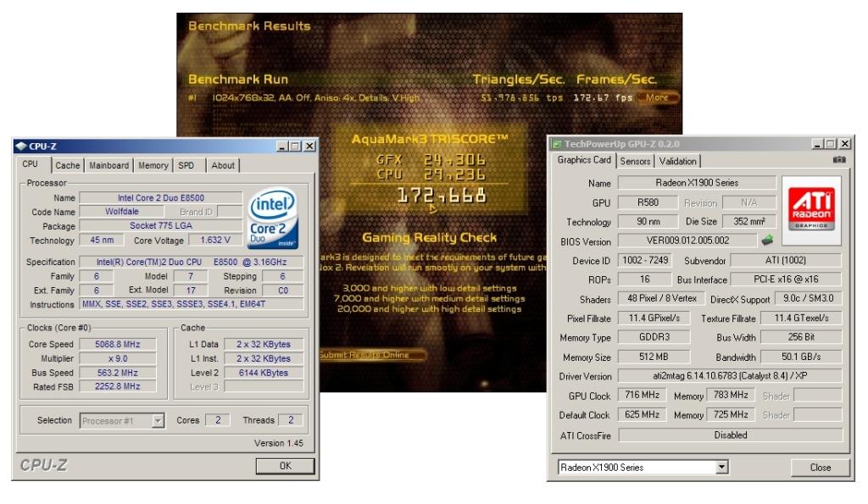Click the GPU-Z screenshot camera icon
This screenshot has width=868, height=504.
[x=839, y=160]
